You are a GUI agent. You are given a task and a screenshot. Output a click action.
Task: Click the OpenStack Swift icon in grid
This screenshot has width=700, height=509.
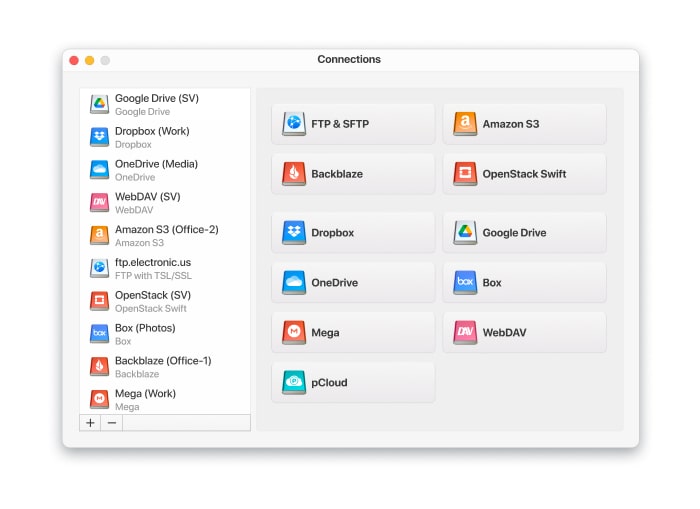[465, 174]
